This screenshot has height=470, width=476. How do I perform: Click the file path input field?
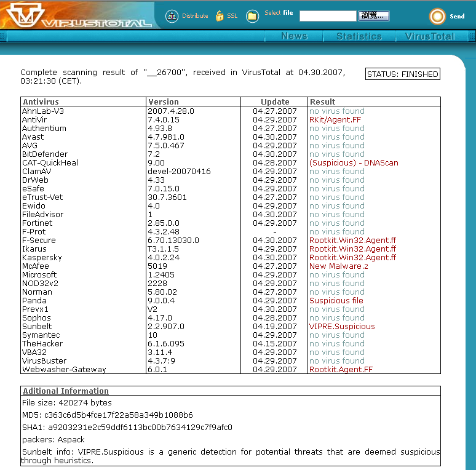pyautogui.click(x=328, y=16)
